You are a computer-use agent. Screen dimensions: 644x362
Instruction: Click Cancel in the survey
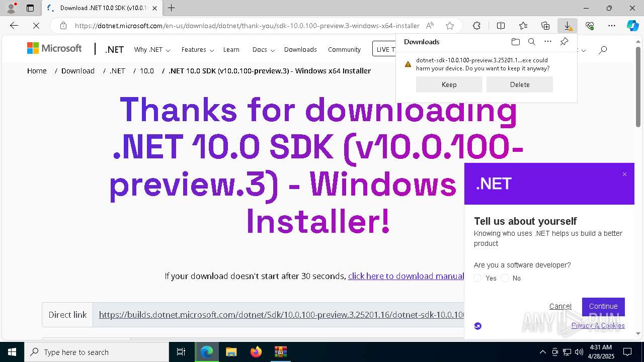[560, 306]
